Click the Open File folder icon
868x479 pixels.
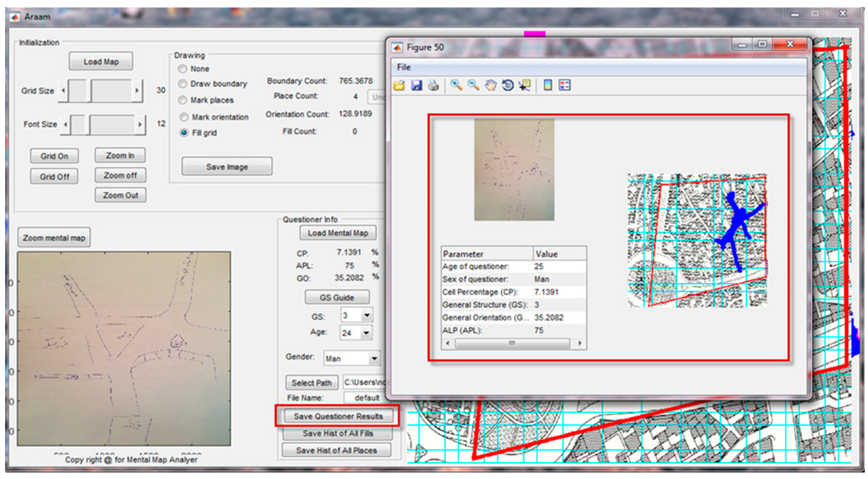click(x=399, y=86)
